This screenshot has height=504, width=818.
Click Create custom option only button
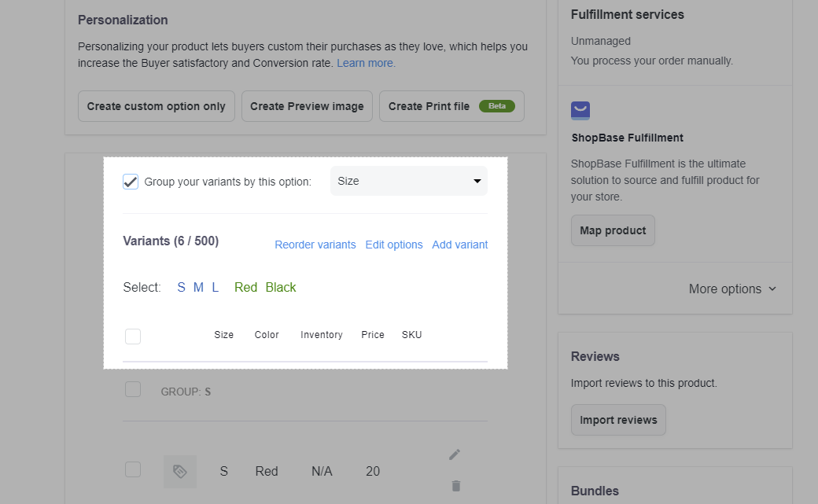(157, 106)
